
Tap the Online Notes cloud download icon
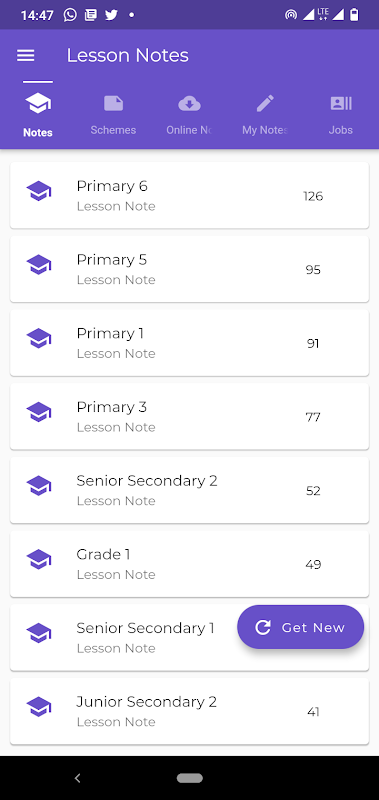189,104
